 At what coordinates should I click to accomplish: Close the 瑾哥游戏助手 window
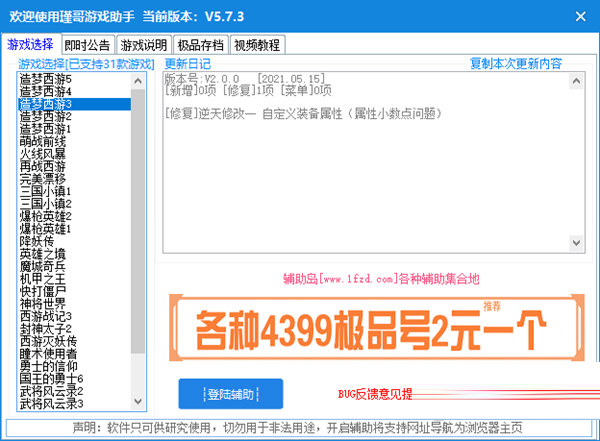[580, 16]
